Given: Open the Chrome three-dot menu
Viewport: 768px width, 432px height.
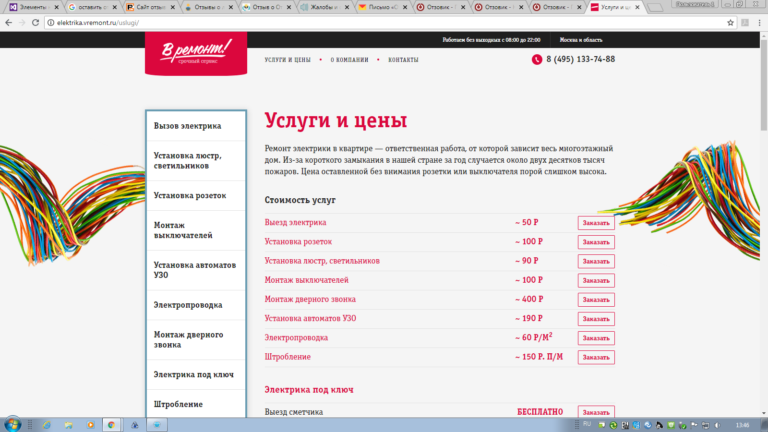Looking at the screenshot, I should 759,23.
